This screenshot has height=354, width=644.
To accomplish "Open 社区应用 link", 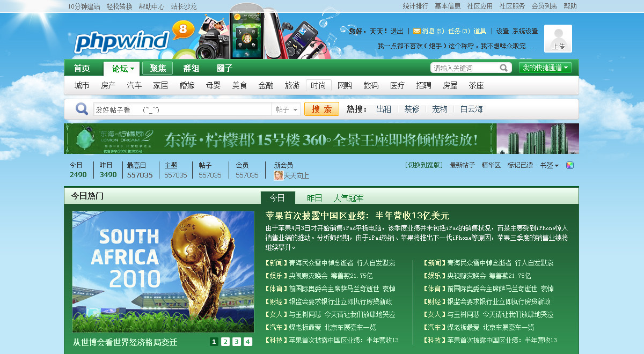I will pos(480,6).
